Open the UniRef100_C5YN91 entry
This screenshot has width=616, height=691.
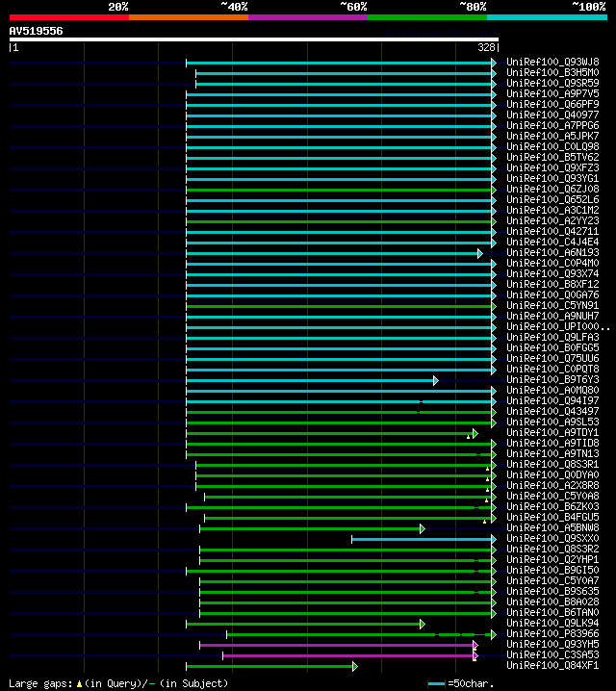(x=552, y=305)
